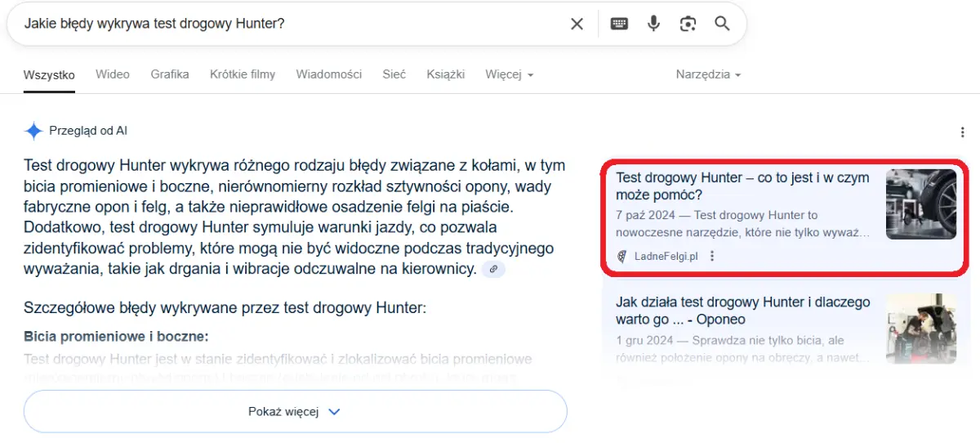Open LadneFelgi article about Hunter test
This screenshot has width=980, height=443.
(x=742, y=186)
